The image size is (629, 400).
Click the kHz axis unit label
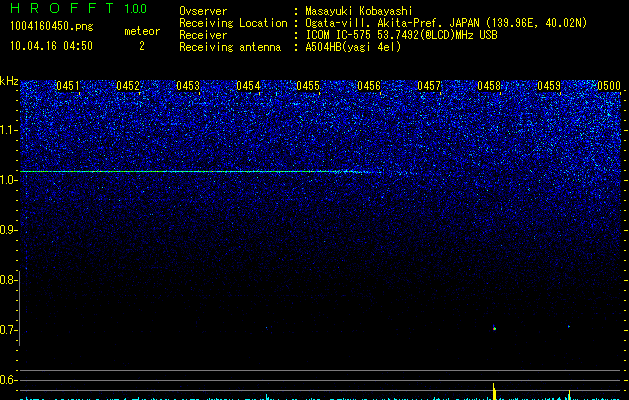pyautogui.click(x=9, y=81)
